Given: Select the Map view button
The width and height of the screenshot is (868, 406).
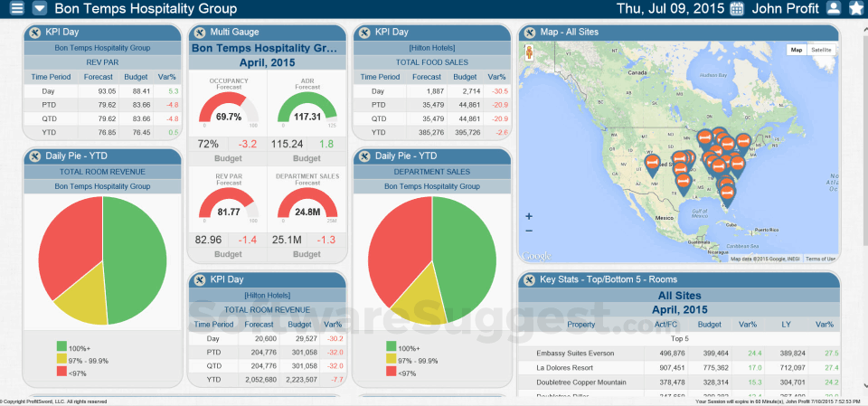Looking at the screenshot, I should [x=797, y=50].
